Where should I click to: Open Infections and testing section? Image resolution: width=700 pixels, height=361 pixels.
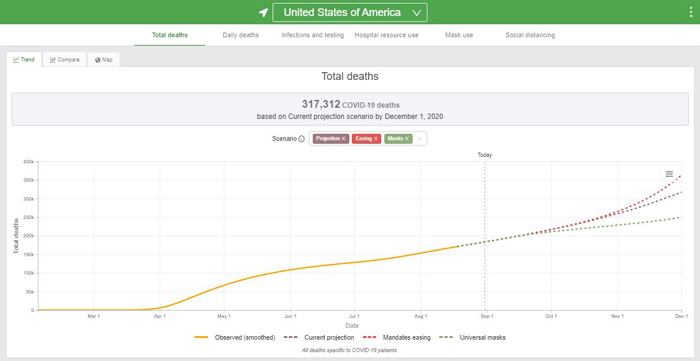tap(312, 35)
